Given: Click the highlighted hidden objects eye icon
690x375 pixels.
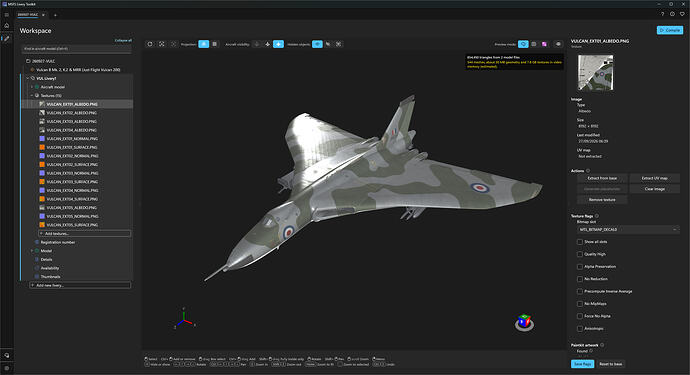Looking at the screenshot, I should pyautogui.click(x=317, y=44).
